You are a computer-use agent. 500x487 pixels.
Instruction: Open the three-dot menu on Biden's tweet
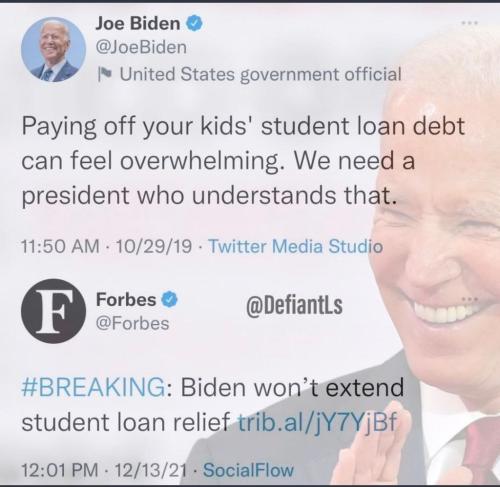[470, 23]
